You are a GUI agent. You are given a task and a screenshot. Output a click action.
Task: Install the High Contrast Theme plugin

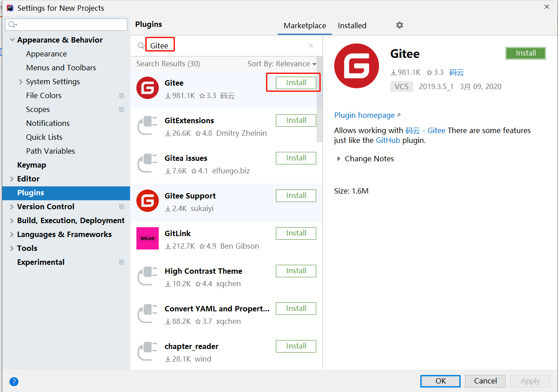[296, 271]
